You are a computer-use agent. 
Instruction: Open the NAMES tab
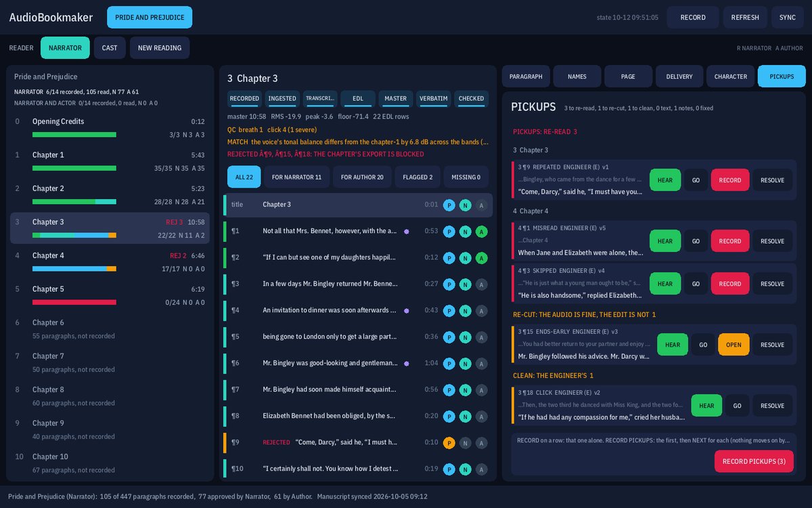tap(577, 77)
